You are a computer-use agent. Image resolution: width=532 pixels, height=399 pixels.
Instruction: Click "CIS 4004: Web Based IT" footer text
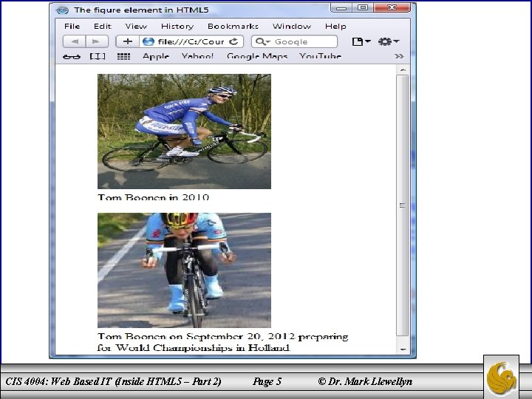(58, 381)
